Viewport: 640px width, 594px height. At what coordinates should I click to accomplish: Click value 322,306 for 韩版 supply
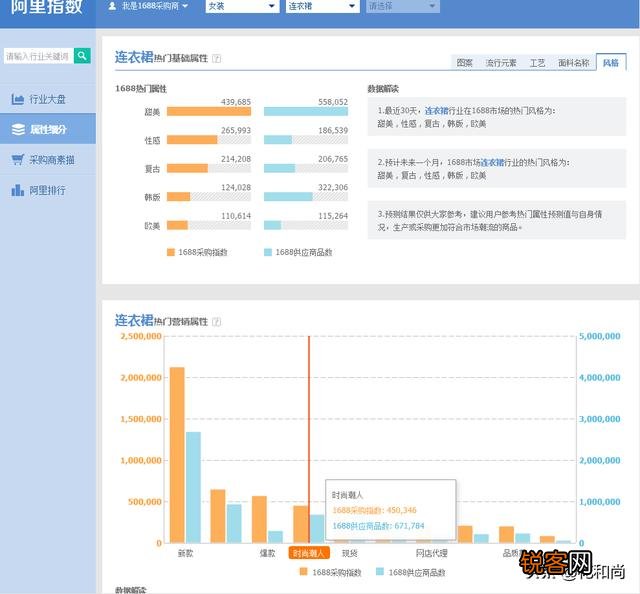point(333,187)
